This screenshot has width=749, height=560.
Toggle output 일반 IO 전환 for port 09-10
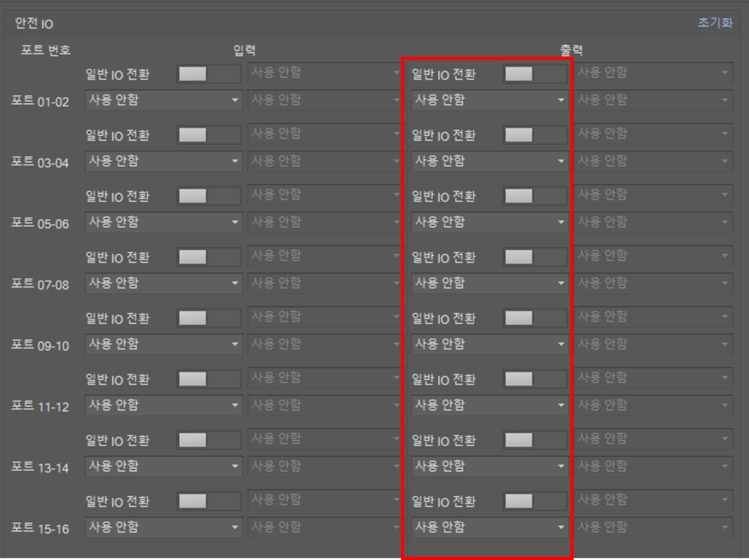point(535,318)
